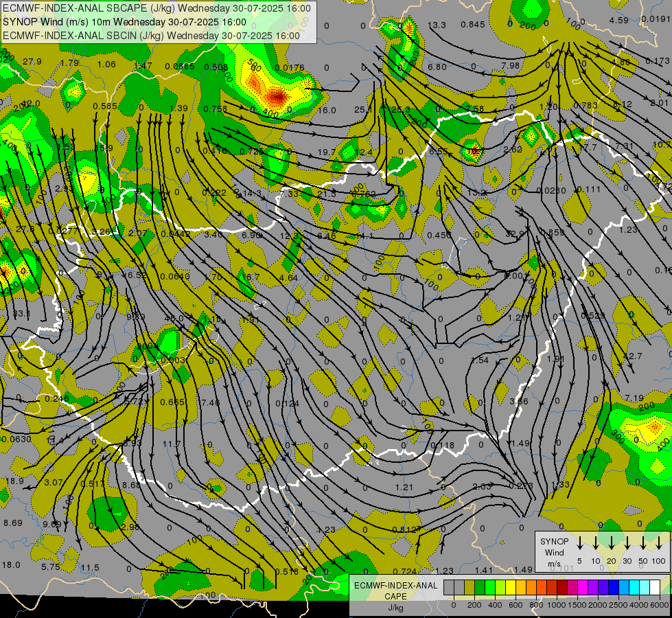Screen dimensions: 672x618
Task: Click the 'SYNOP Wind m/s' legend label
Action: click(x=554, y=552)
